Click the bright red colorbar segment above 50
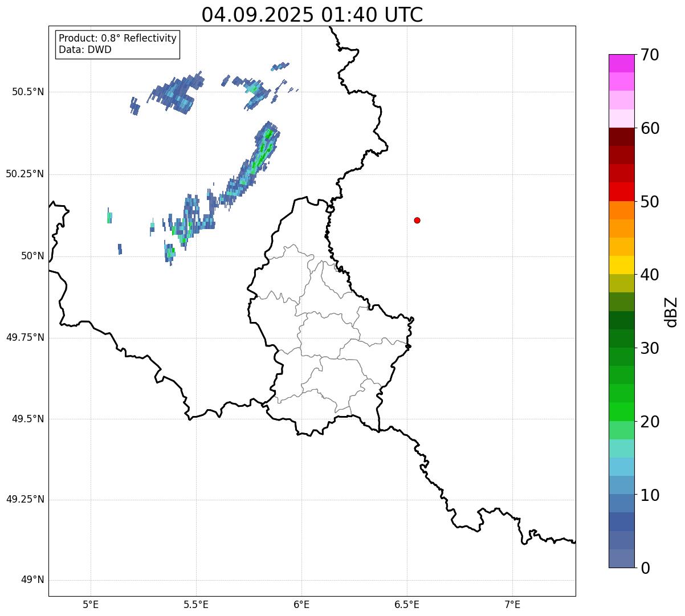 point(622,192)
